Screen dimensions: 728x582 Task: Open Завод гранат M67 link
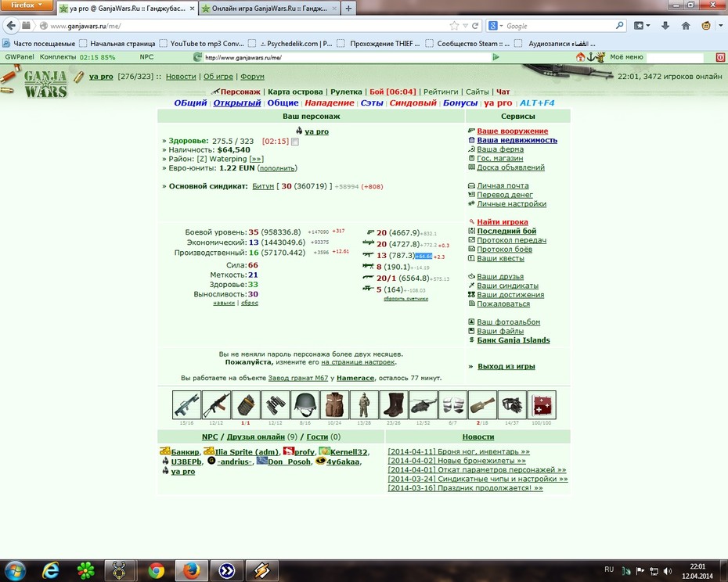[298, 378]
